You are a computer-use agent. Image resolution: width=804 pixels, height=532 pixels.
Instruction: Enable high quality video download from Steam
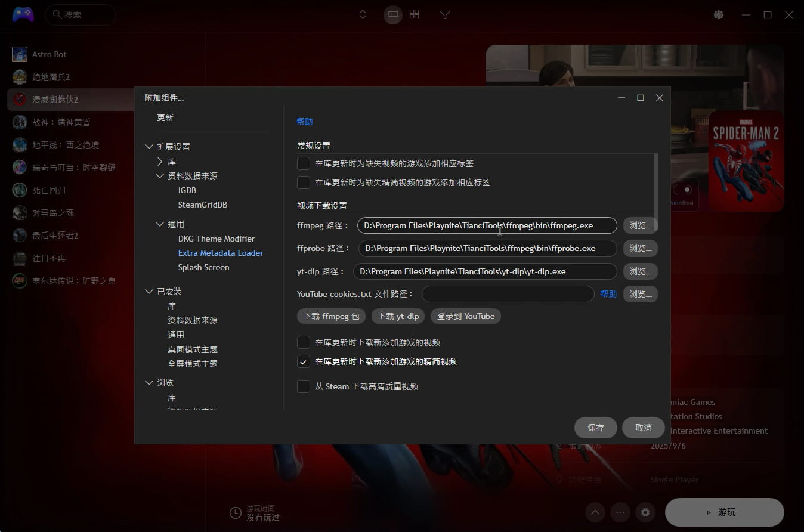pos(304,386)
